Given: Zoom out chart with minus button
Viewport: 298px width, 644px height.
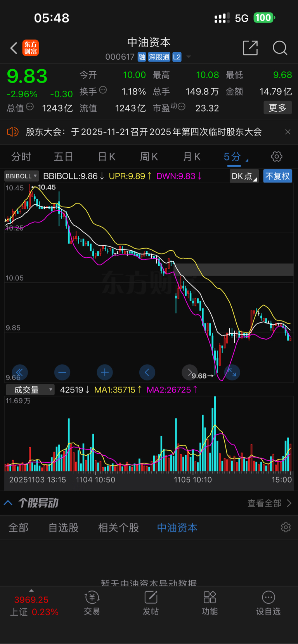Looking at the screenshot, I should coord(62,373).
